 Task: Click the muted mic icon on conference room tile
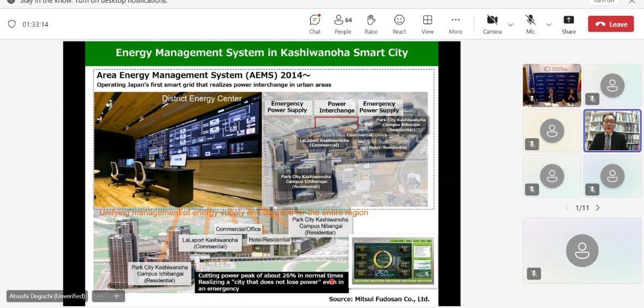point(532,99)
